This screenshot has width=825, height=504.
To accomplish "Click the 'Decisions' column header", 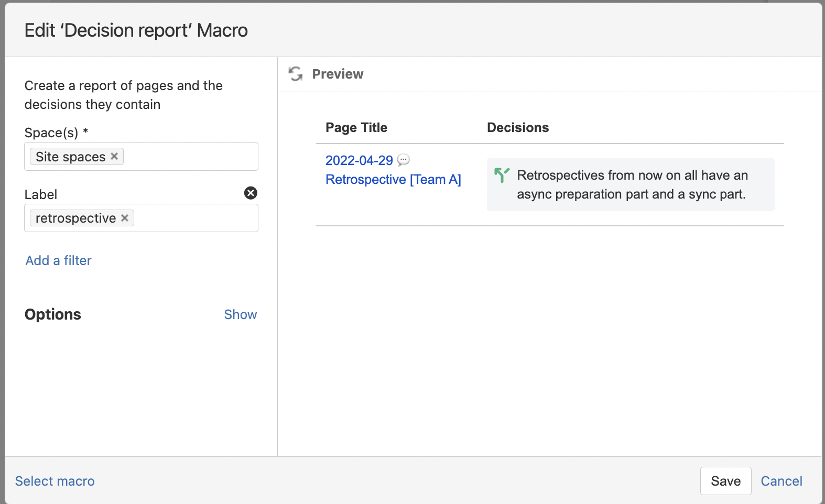I will coord(517,127).
